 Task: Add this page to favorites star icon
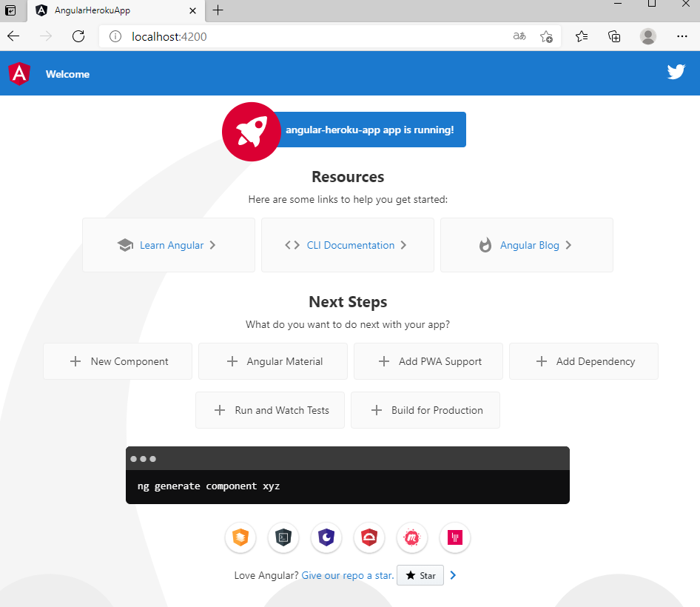click(546, 36)
